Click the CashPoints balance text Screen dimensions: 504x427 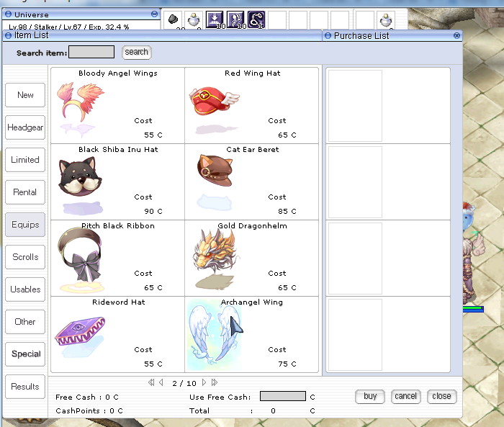[x=89, y=410]
